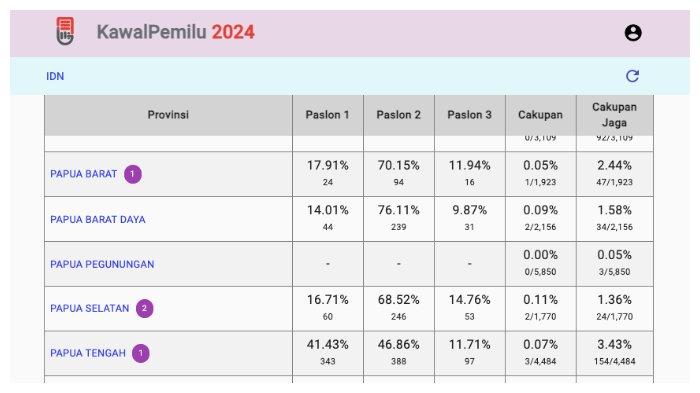Open the PAPUA TENGAH province link

[x=88, y=353]
